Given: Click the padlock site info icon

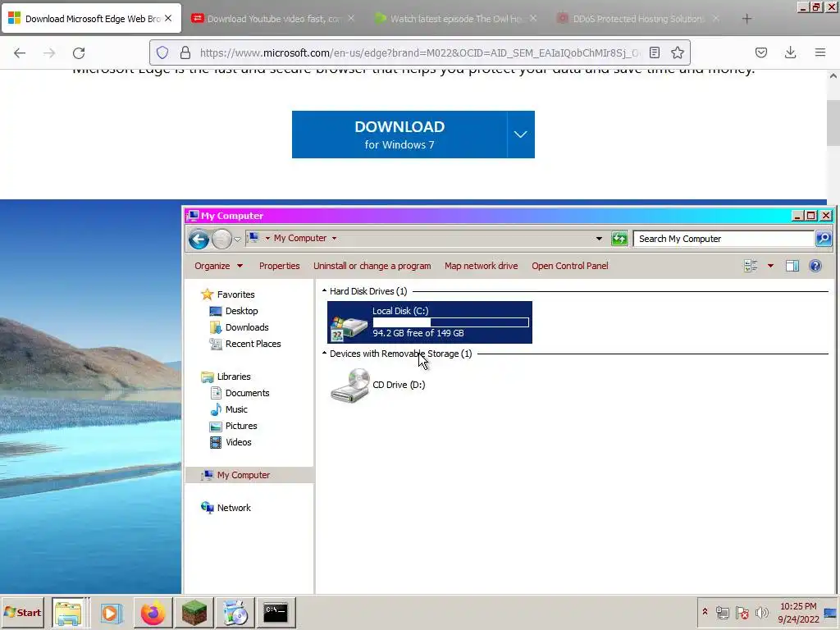Looking at the screenshot, I should [185, 52].
